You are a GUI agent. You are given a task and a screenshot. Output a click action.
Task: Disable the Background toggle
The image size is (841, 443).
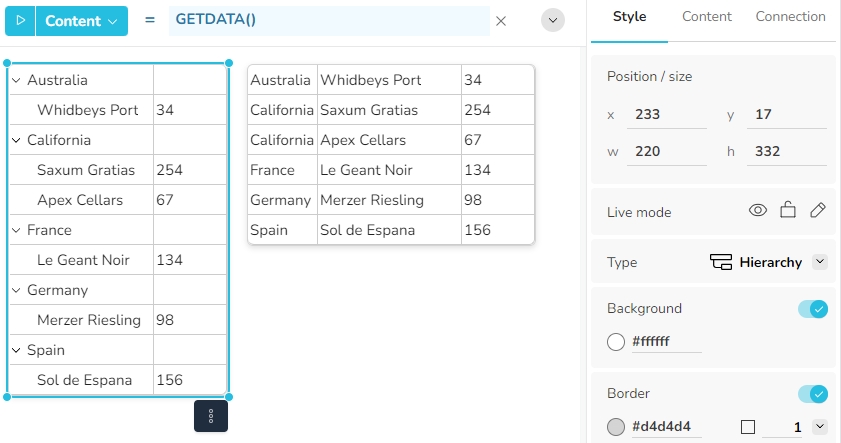click(812, 309)
